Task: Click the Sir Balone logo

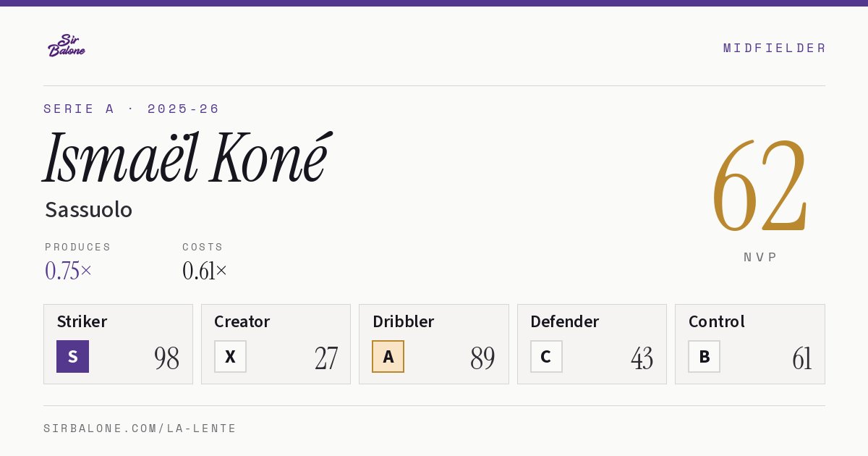Action: [x=67, y=46]
